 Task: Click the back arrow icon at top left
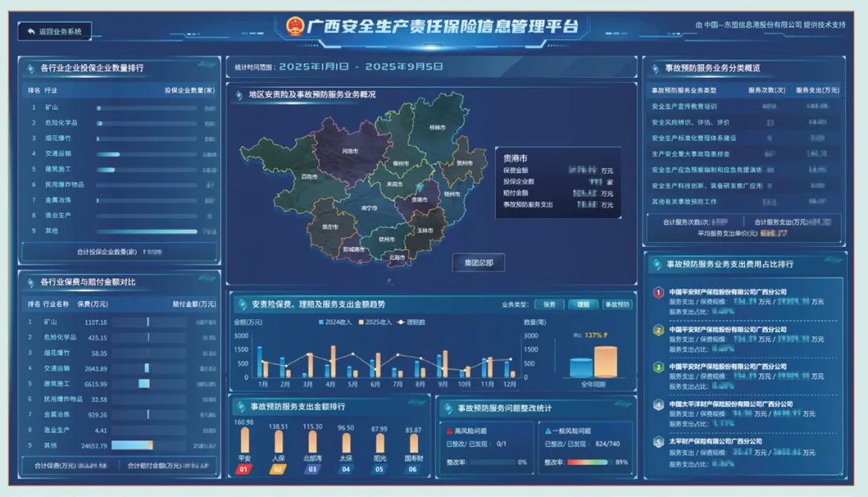(x=31, y=32)
